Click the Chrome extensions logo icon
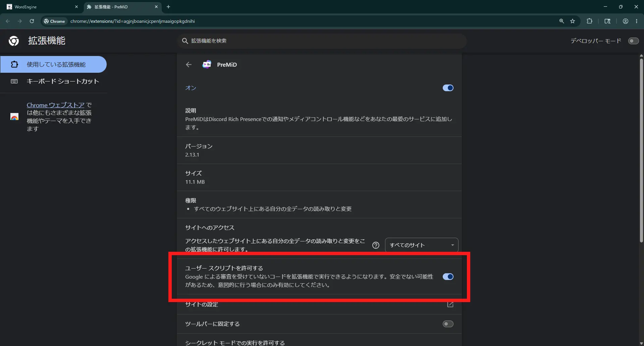Screen dimensions: 644x346 click(14, 41)
